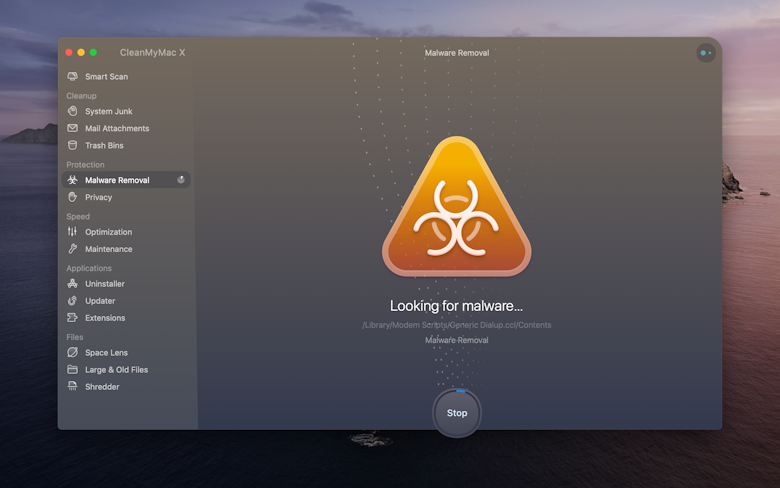780x488 pixels.
Task: Click the Applications section header
Action: [x=89, y=268]
